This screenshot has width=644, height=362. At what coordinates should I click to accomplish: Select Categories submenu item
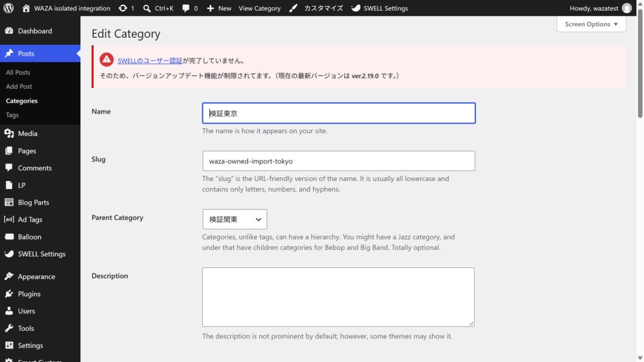click(x=22, y=101)
